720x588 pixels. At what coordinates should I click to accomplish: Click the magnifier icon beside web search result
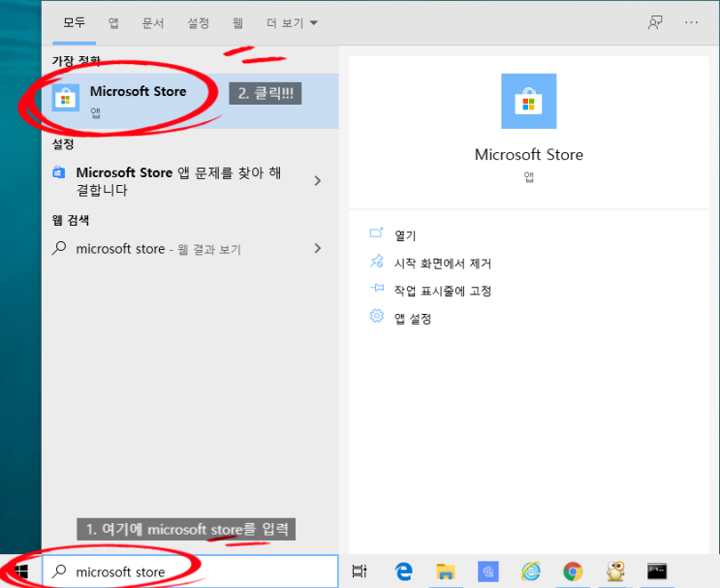click(59, 248)
